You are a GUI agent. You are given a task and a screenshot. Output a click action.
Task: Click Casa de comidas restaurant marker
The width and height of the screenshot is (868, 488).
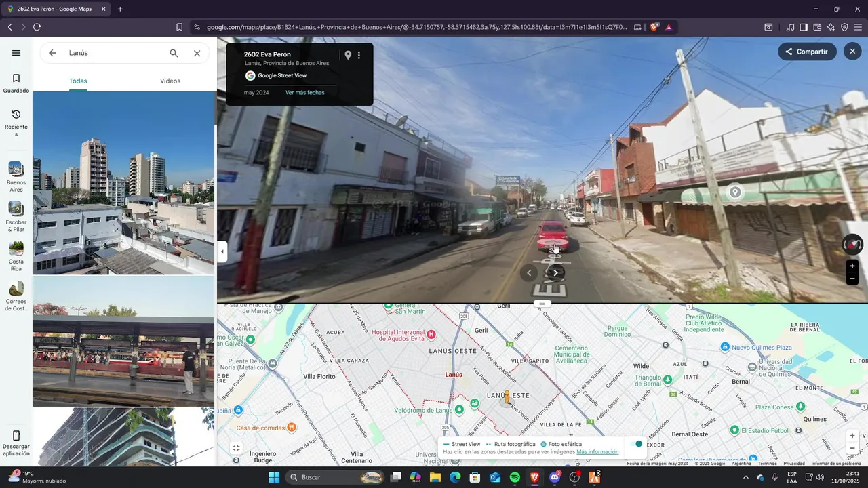coord(292,427)
